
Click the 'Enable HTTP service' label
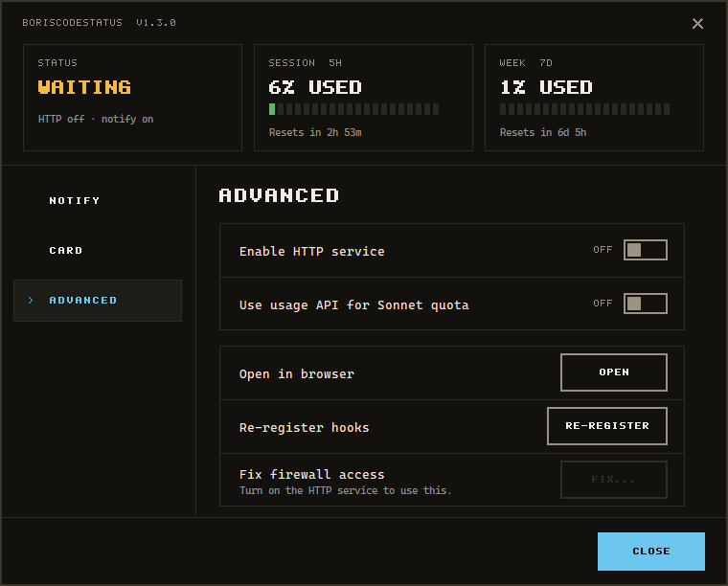[x=312, y=252]
